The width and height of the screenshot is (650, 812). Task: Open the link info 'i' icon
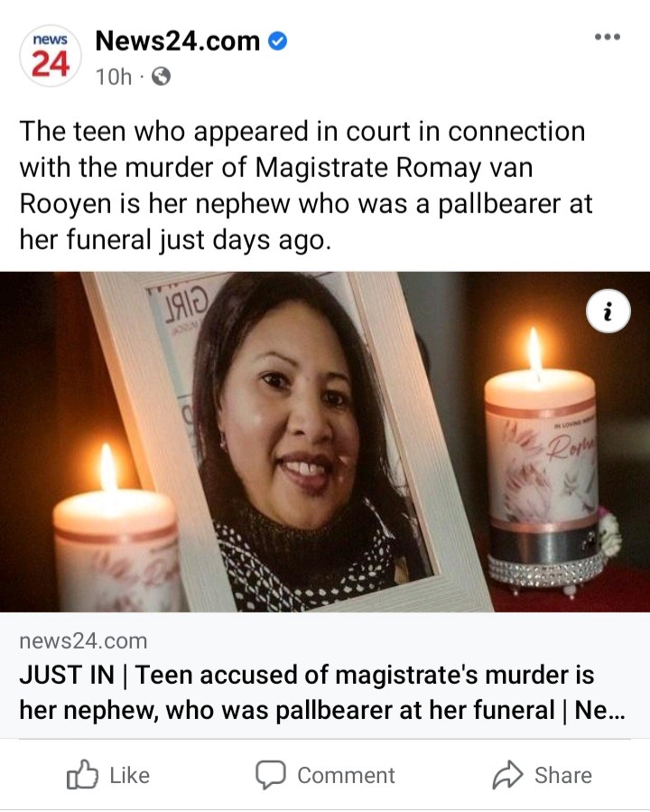tap(608, 312)
